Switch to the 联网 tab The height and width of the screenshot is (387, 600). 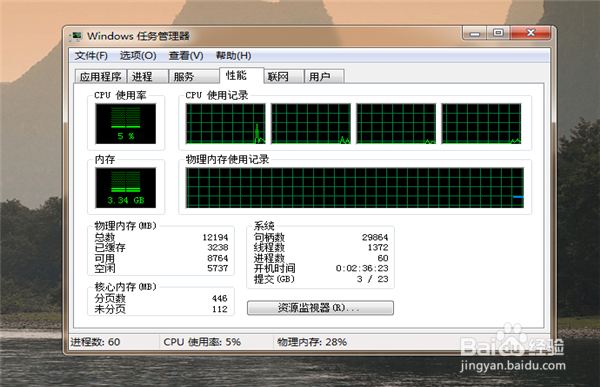coord(284,77)
